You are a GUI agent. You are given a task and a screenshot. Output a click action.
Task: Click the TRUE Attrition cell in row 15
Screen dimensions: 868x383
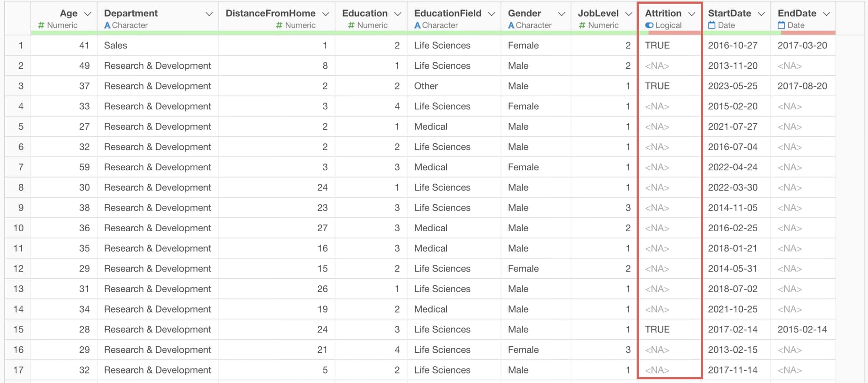coord(657,330)
